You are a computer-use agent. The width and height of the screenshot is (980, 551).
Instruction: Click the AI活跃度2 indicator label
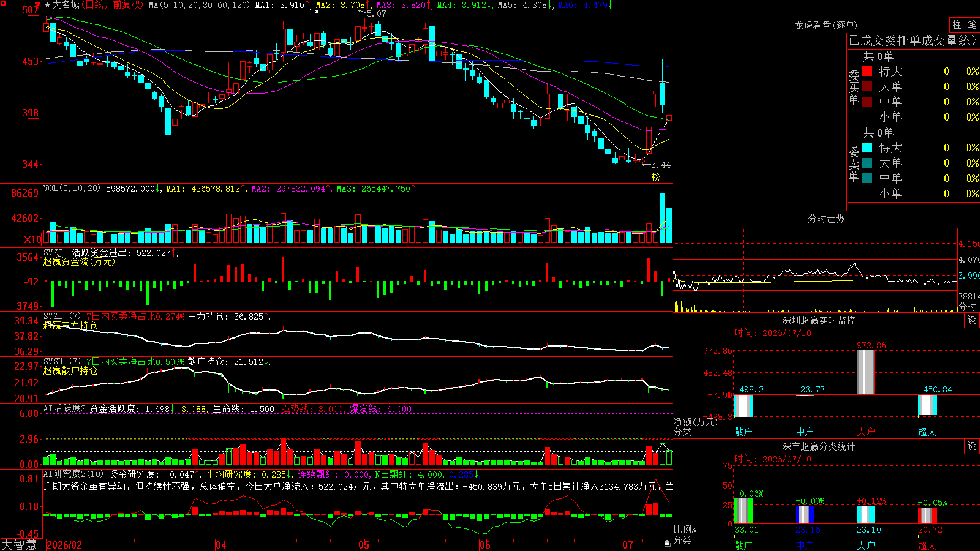65,408
